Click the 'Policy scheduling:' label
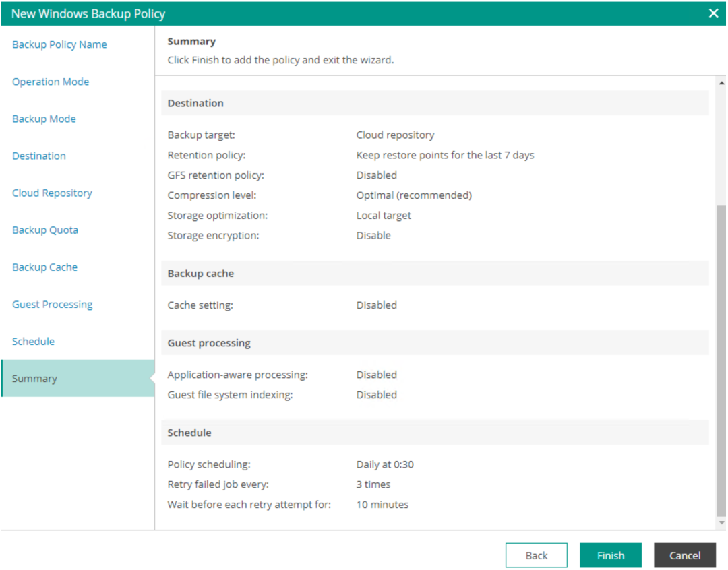Viewport: 728px width, 570px height. click(x=209, y=464)
